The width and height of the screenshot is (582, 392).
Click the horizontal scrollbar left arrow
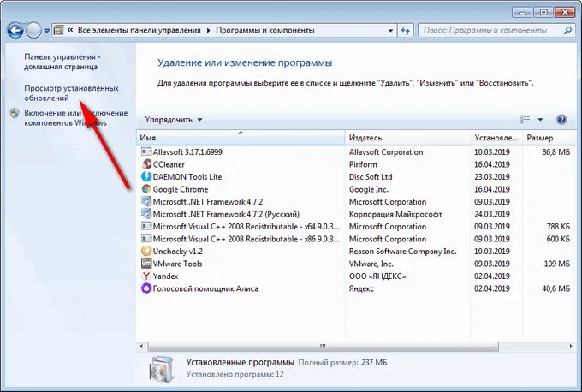pyautogui.click(x=141, y=347)
